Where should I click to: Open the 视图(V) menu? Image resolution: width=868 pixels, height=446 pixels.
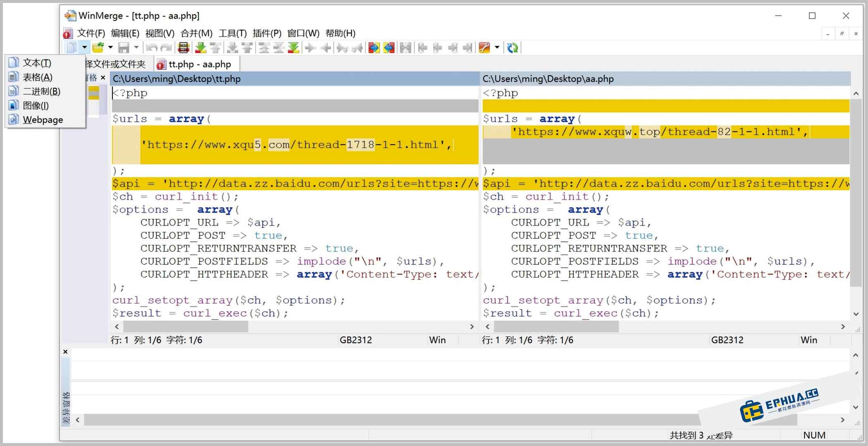pyautogui.click(x=160, y=33)
